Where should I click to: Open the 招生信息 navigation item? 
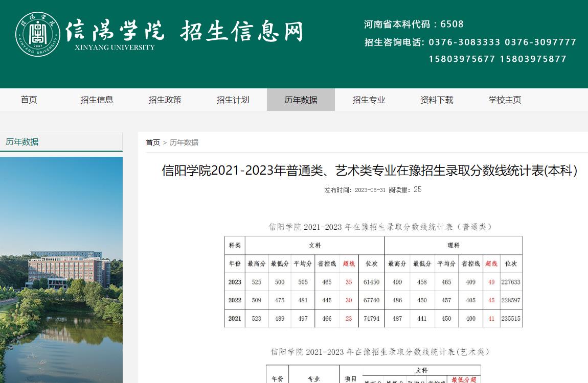(97, 100)
